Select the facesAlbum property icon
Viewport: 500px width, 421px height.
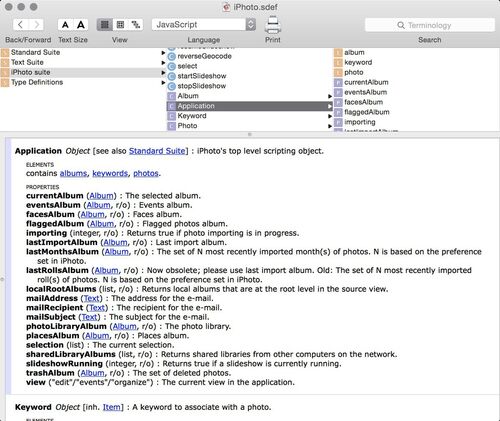(x=338, y=103)
